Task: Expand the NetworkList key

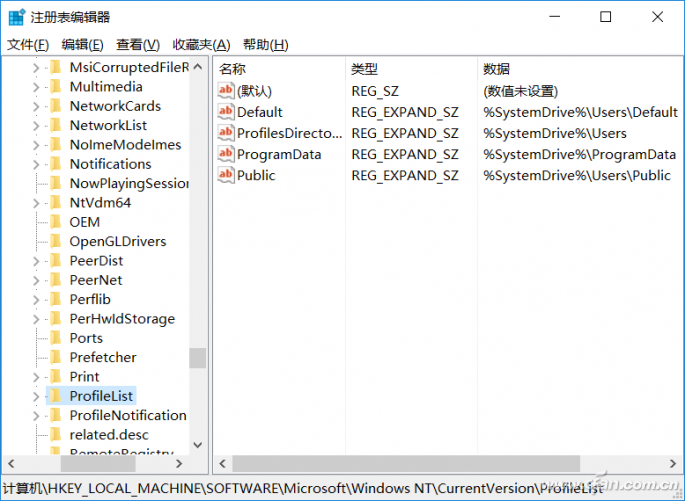Action: coord(36,126)
